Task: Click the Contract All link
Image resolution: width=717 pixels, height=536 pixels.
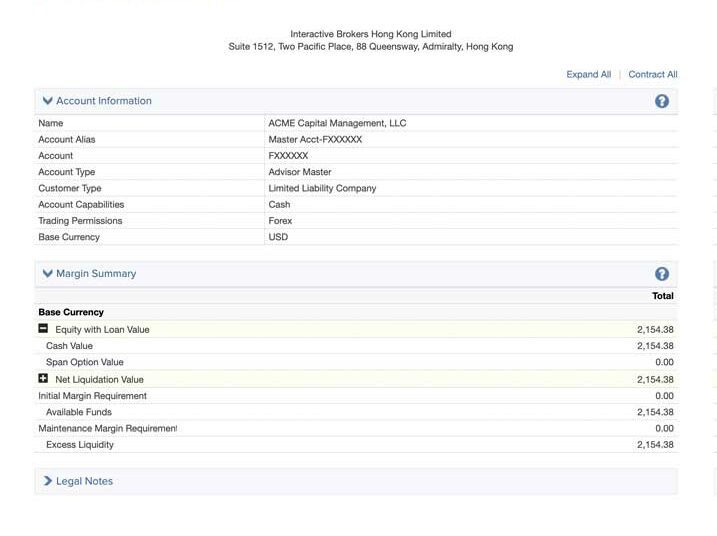Action: [x=652, y=75]
